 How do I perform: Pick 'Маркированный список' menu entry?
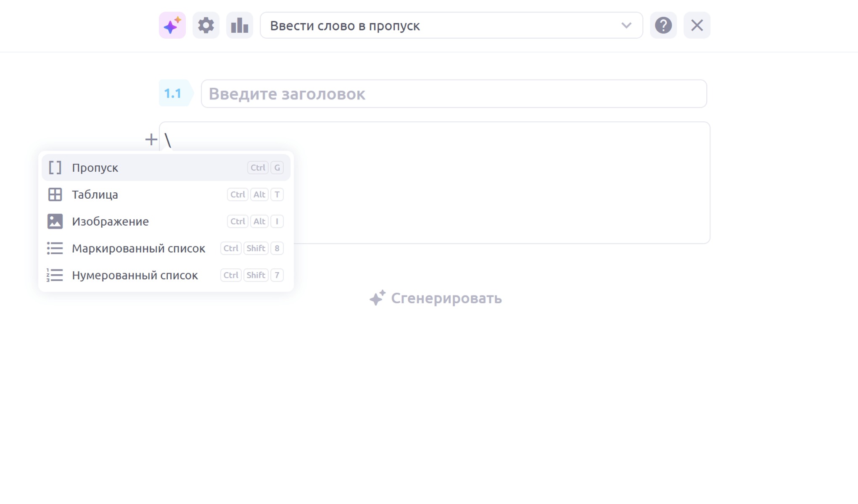tap(166, 248)
